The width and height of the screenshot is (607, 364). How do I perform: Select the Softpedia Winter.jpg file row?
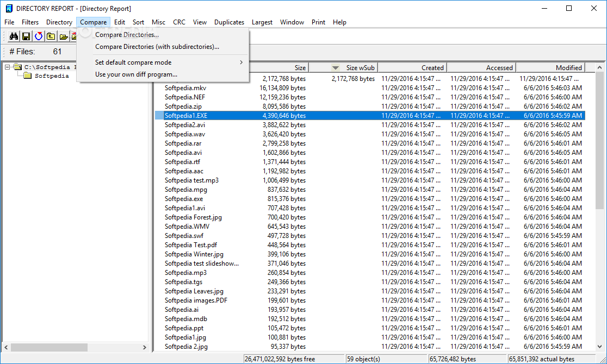370,254
